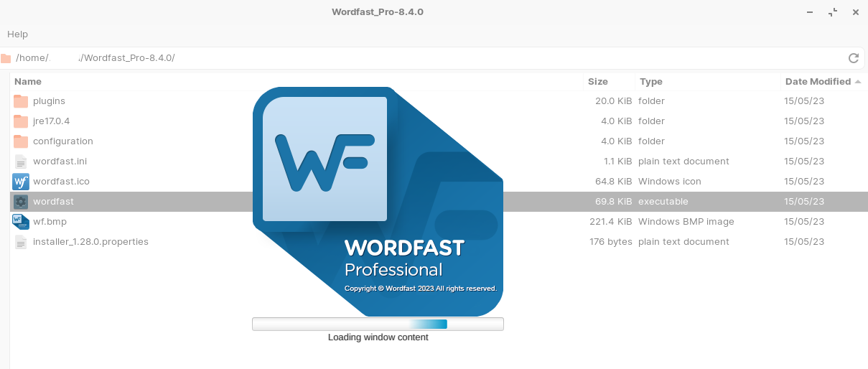Click the sort arrow beside Date Modified
The width and height of the screenshot is (868, 369).
[857, 82]
